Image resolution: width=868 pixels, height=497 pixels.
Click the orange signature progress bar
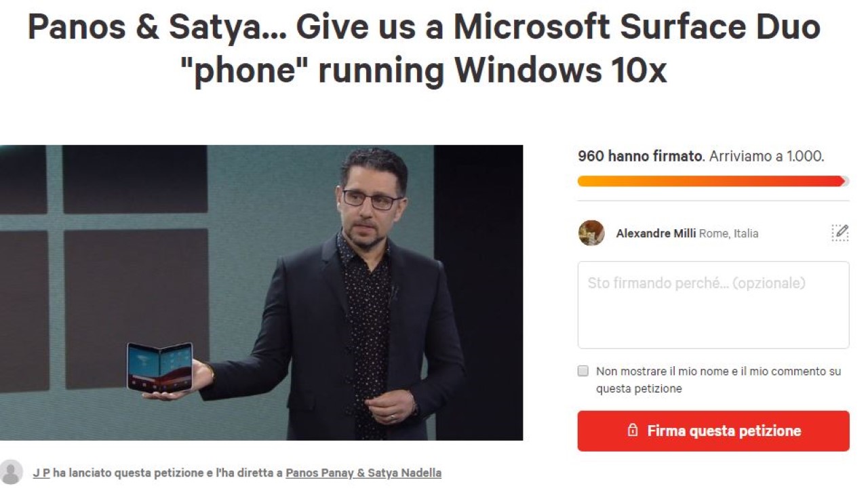(712, 181)
